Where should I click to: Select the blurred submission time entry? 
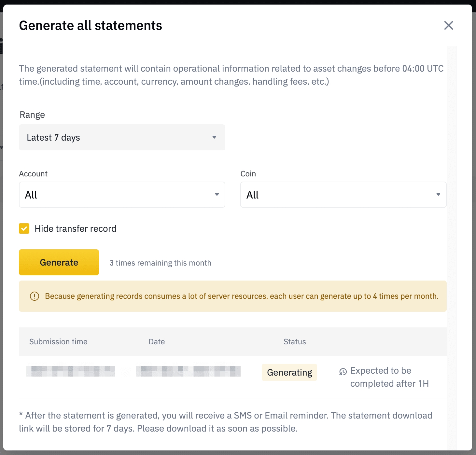71,371
